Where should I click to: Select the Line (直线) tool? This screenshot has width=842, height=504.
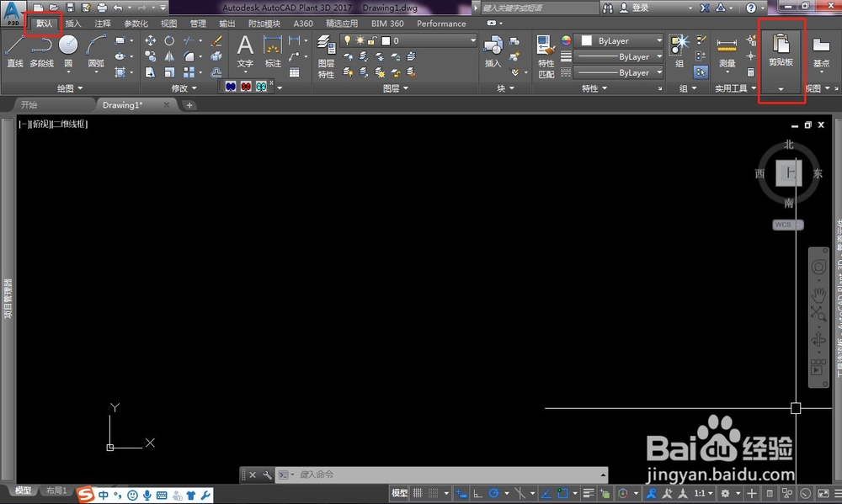[x=14, y=51]
